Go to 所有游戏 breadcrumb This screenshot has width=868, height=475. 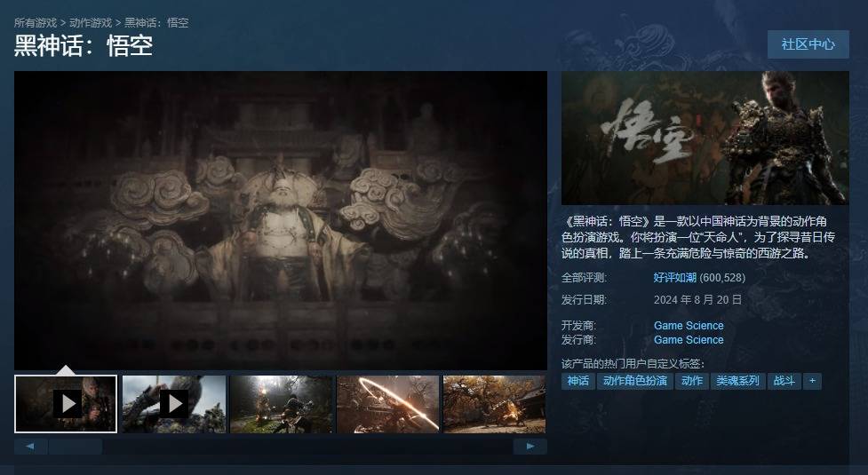[x=35, y=22]
